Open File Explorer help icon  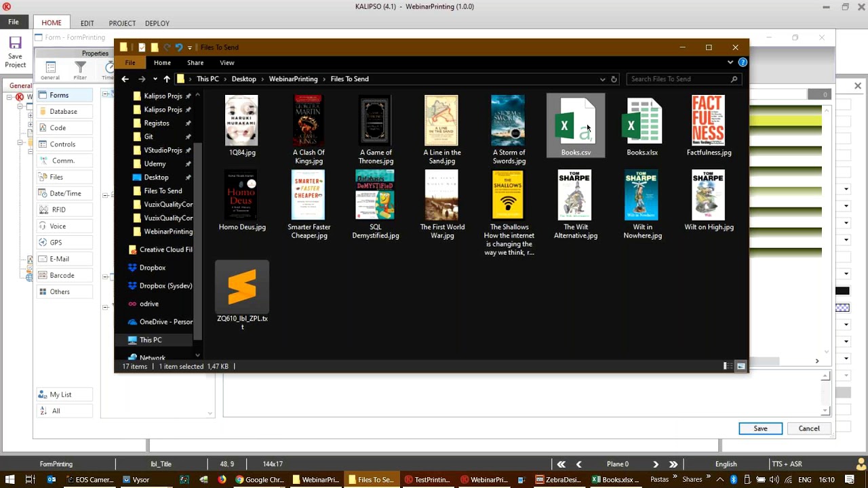point(743,62)
